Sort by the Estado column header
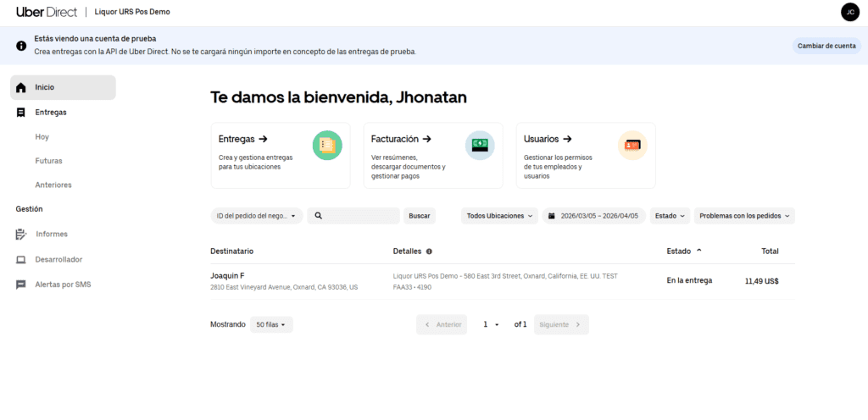The width and height of the screenshot is (868, 420). click(679, 251)
